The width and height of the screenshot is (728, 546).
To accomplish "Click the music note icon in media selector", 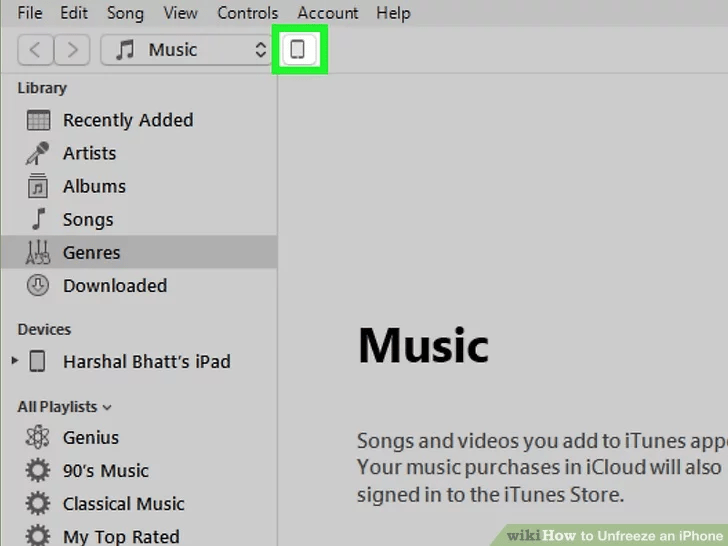I will pos(125,50).
